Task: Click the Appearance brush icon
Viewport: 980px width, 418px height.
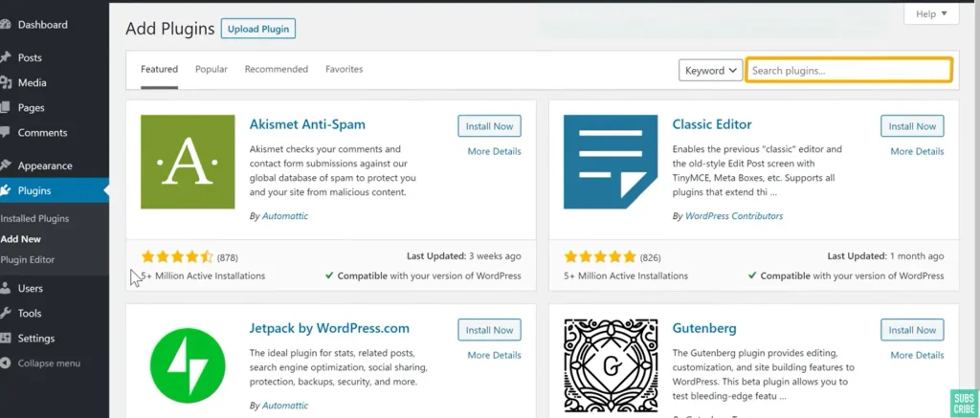Action: (6, 165)
